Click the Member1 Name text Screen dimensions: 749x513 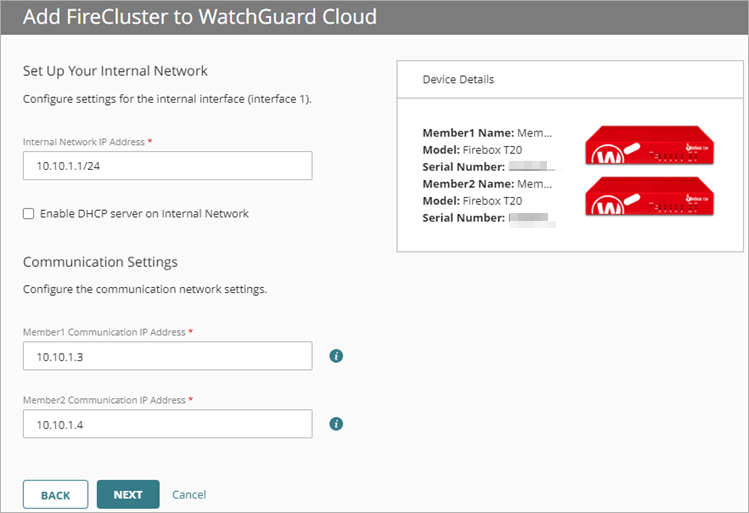(x=487, y=133)
